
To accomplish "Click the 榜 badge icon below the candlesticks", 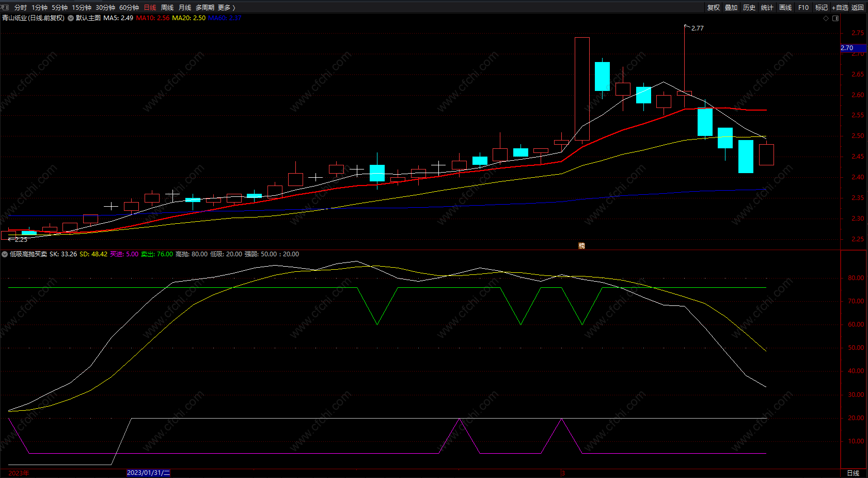I will 581,245.
